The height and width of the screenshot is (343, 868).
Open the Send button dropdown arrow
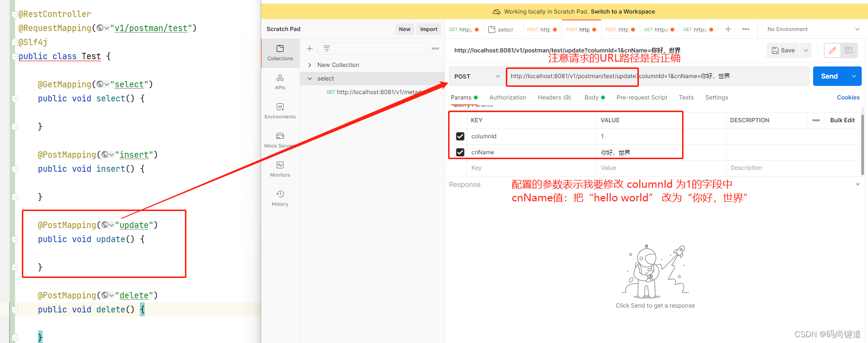(x=854, y=76)
